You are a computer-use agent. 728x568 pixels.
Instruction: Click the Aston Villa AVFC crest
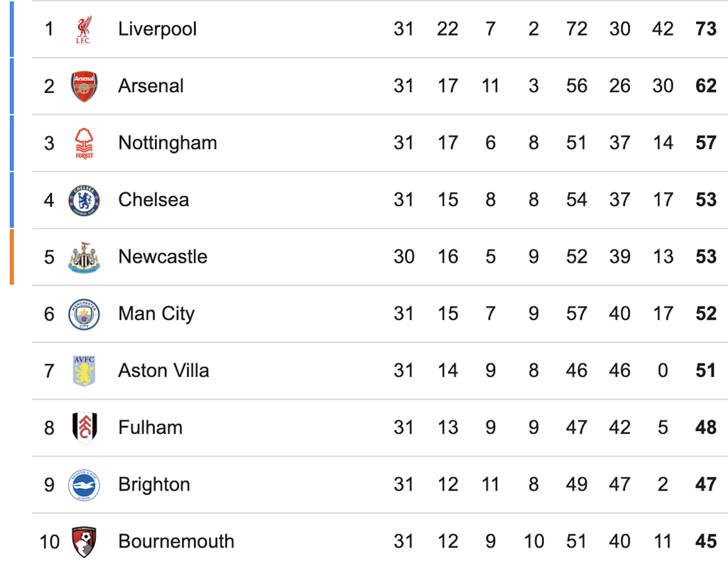(x=84, y=371)
